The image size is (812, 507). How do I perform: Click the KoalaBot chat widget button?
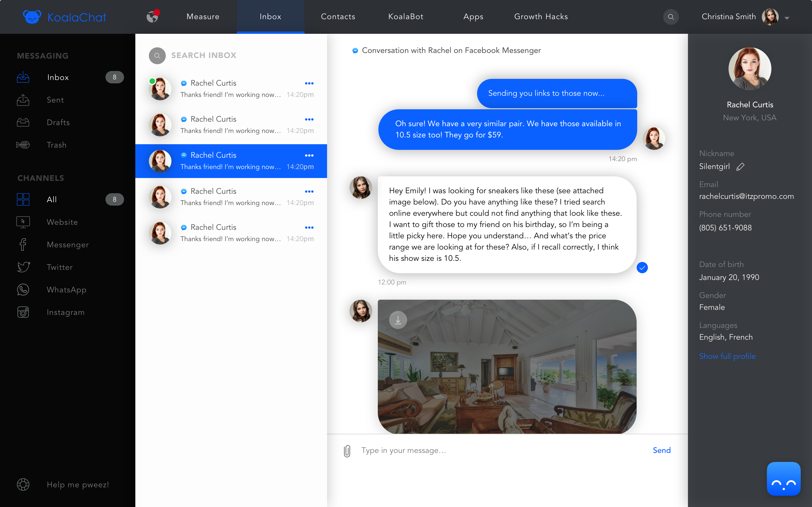pos(784,479)
